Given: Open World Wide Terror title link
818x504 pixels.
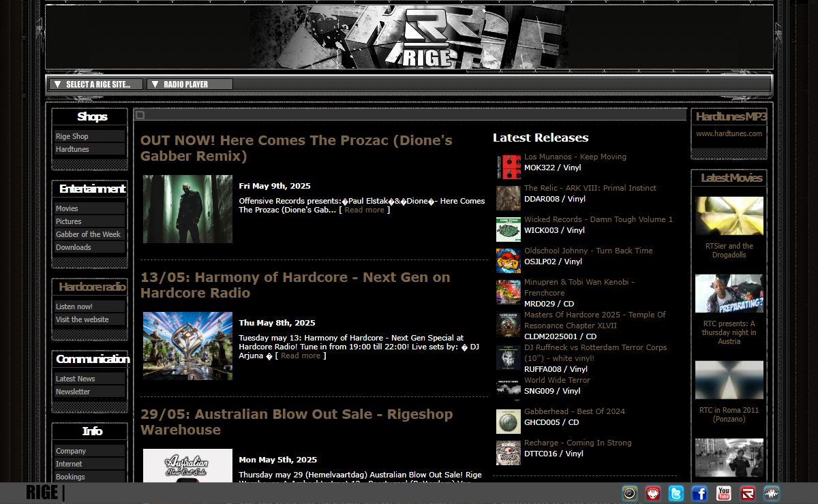Looking at the screenshot, I should pyautogui.click(x=557, y=380).
